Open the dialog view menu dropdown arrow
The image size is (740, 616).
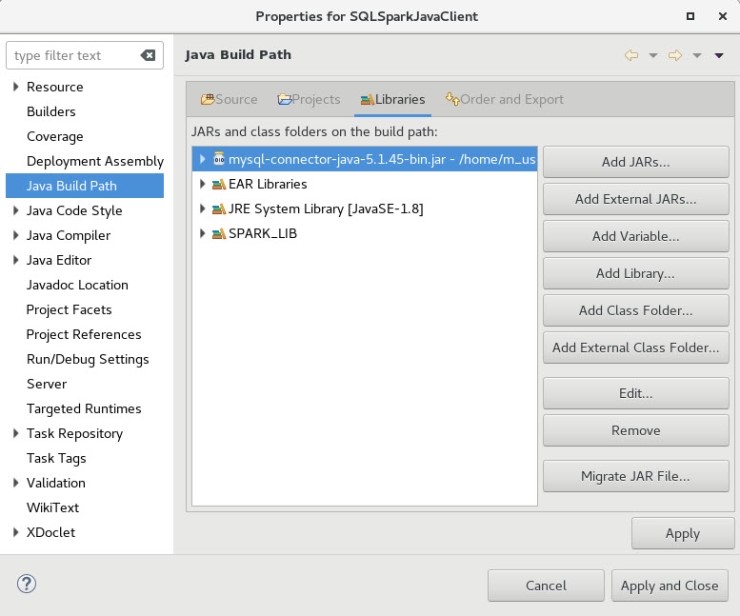(x=719, y=56)
